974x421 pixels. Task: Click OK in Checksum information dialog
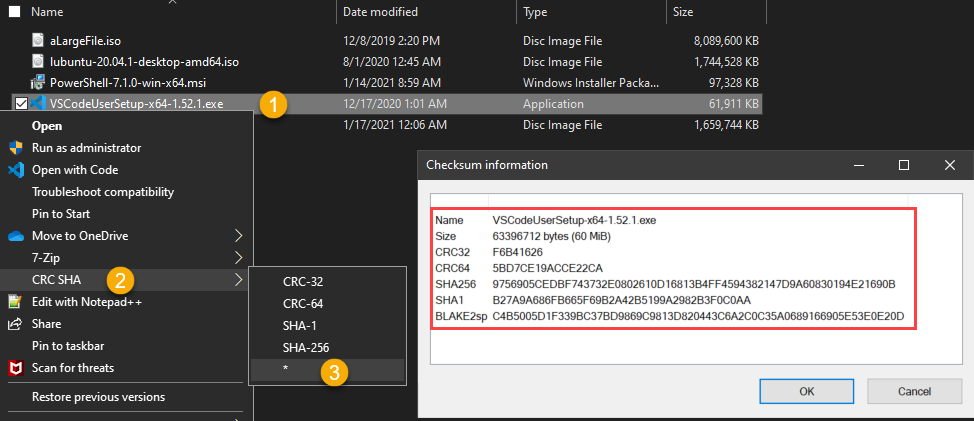click(x=806, y=391)
